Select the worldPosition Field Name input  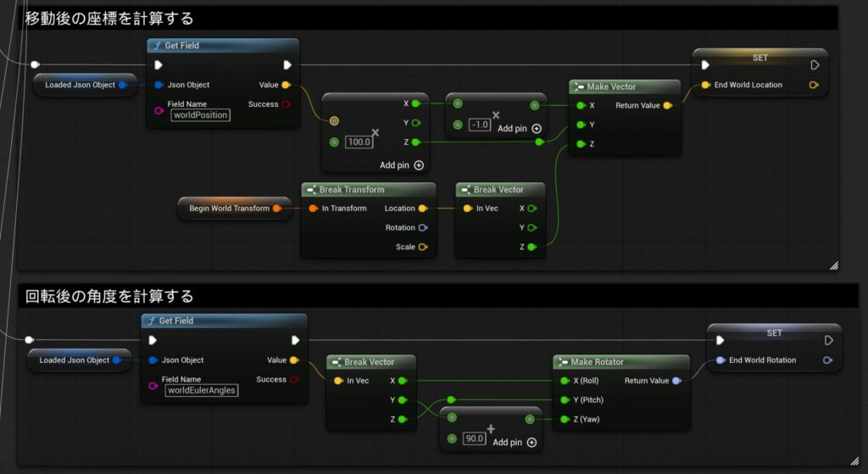point(200,115)
